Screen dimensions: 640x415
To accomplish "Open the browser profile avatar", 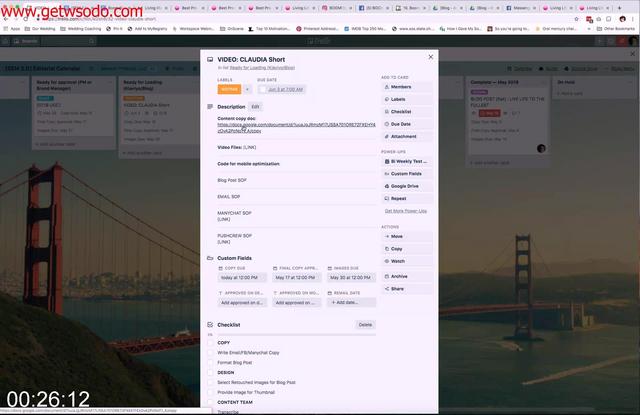I will pos(622,19).
